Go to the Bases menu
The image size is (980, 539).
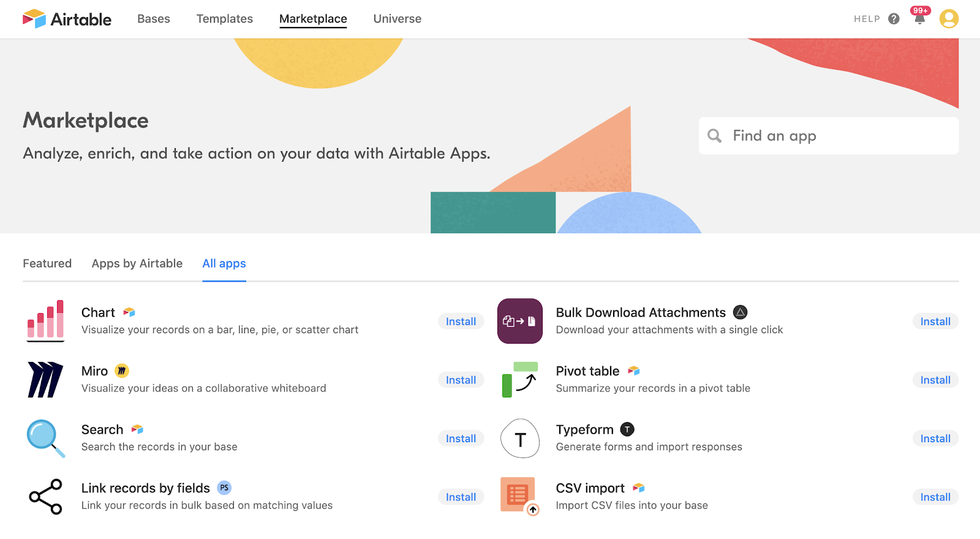tap(154, 19)
